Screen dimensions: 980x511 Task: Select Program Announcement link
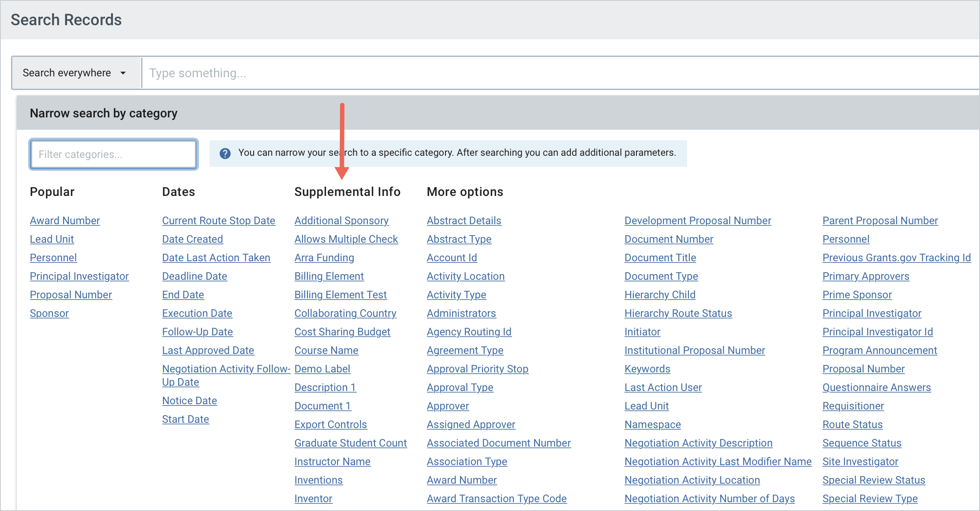879,350
